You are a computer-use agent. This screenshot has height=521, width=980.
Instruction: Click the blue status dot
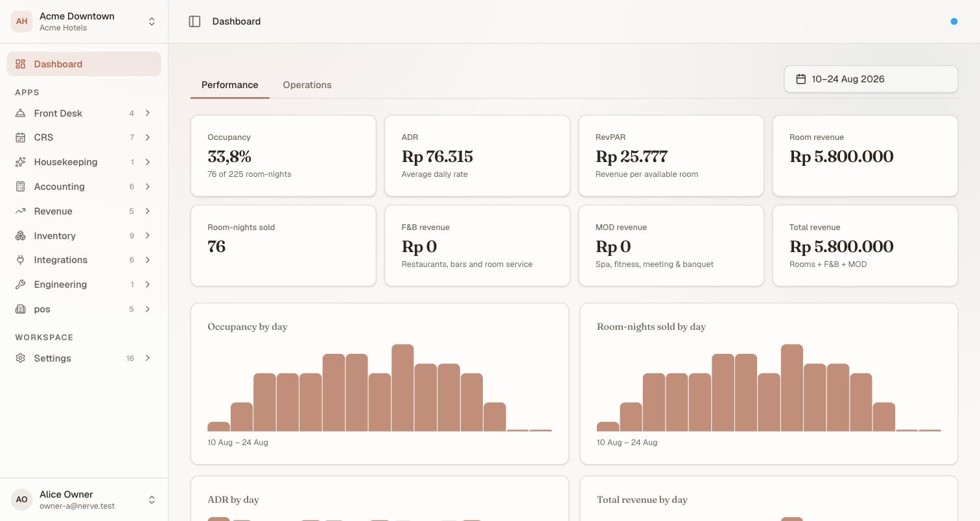click(x=954, y=21)
